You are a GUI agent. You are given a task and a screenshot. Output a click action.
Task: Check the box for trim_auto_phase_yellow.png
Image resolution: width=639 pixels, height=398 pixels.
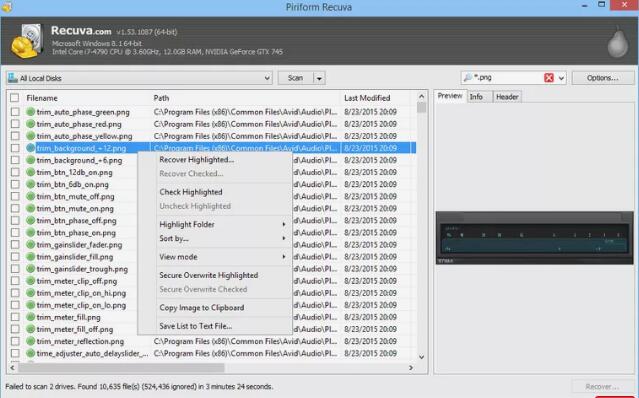click(15, 136)
